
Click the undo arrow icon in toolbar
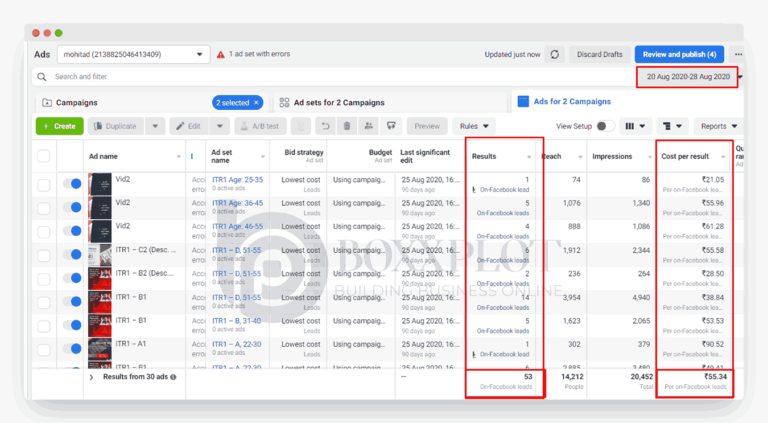coord(325,126)
